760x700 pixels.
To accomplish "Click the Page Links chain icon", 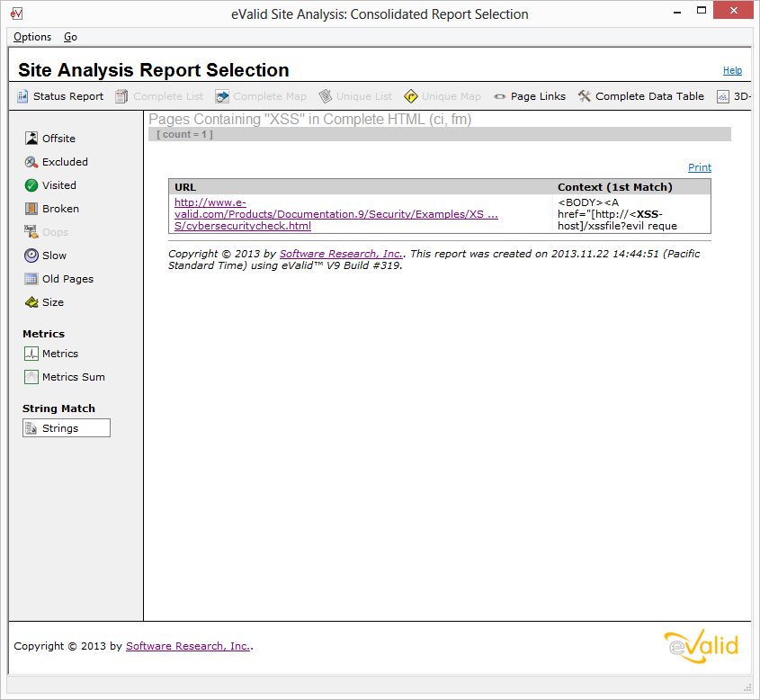I will pyautogui.click(x=500, y=96).
